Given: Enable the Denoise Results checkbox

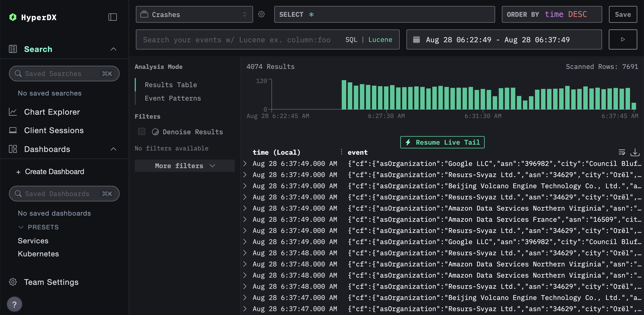Looking at the screenshot, I should (142, 131).
